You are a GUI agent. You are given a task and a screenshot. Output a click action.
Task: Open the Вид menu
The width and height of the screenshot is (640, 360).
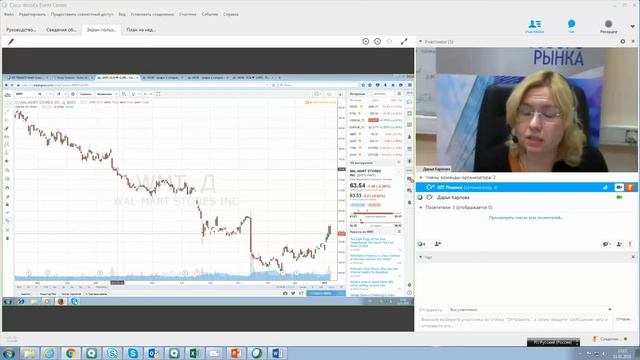[x=122, y=14]
